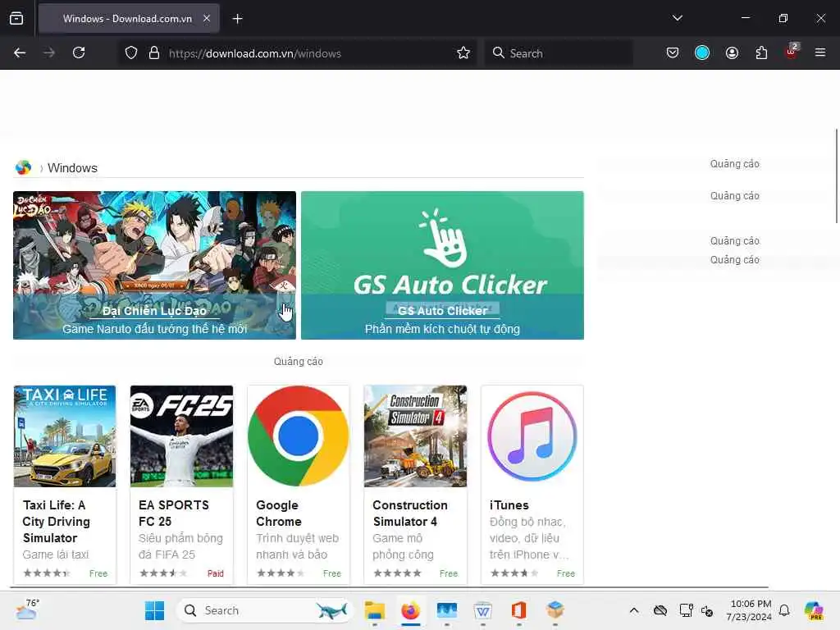
Task: Click the page vertical scrollbar
Action: (836, 176)
